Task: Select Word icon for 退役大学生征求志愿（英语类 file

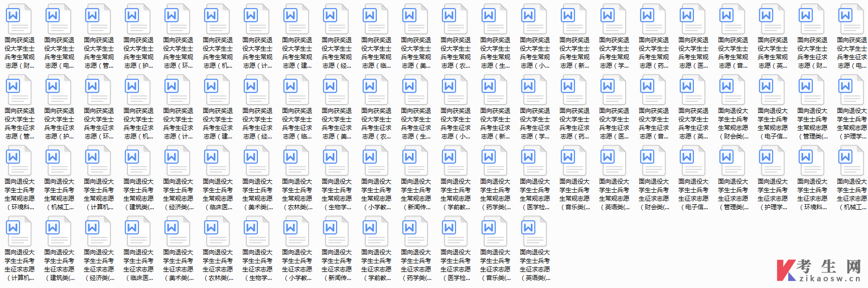Action: click(534, 231)
